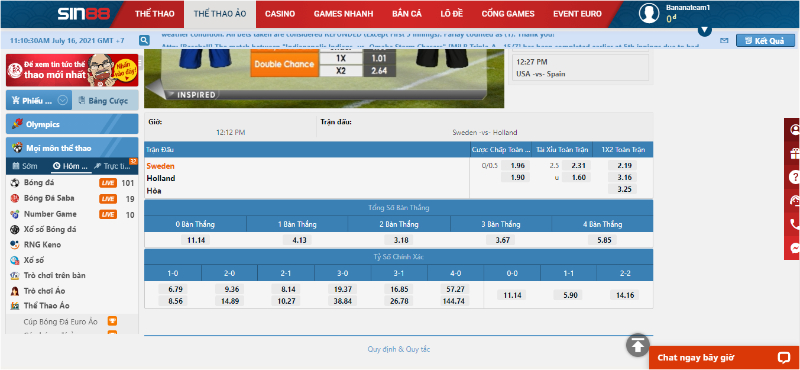Click the chat bubble icon in the chat bar
This screenshot has width=800, height=370.
(x=784, y=357)
